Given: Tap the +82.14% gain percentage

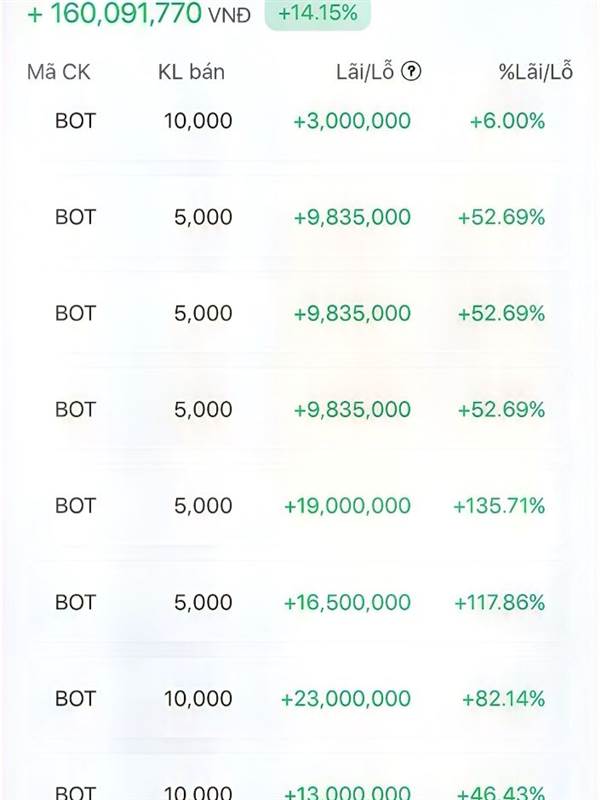Looking at the screenshot, I should tap(503, 699).
